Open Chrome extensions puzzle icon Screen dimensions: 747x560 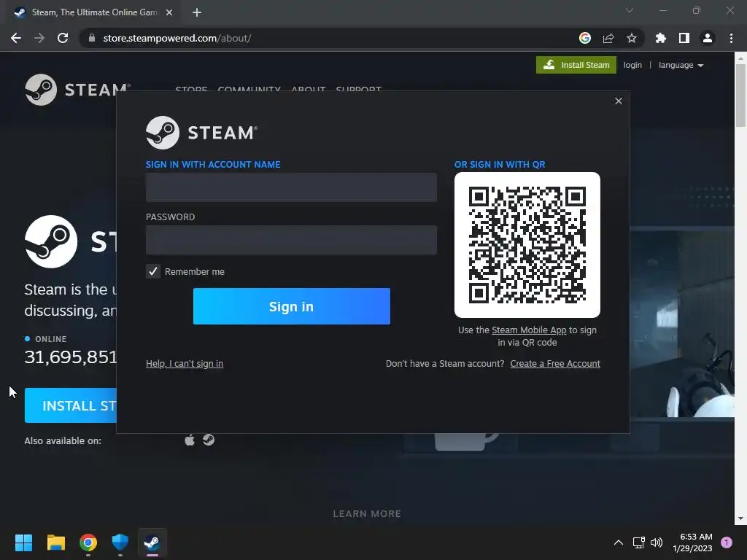point(661,38)
